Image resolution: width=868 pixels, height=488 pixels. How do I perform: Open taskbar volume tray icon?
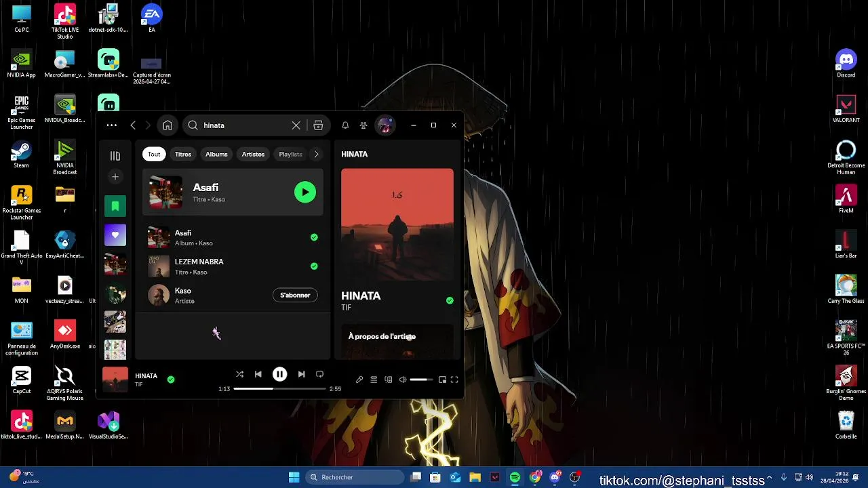pos(809,477)
